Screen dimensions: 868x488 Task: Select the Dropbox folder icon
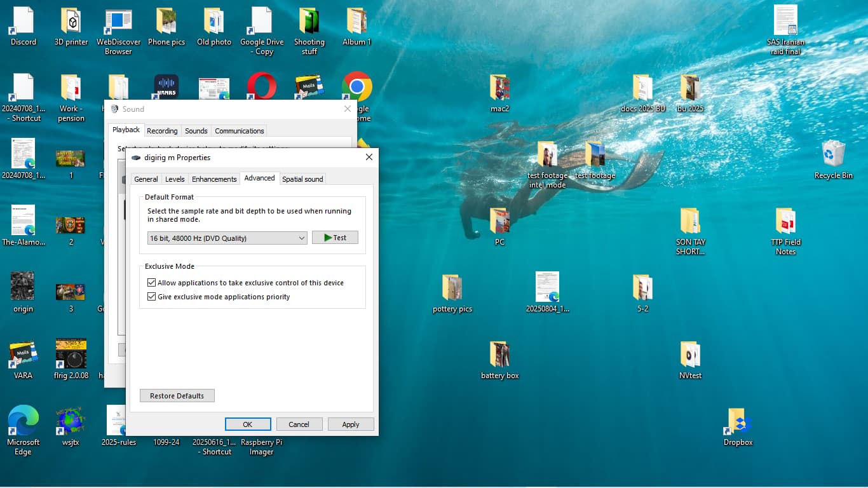(738, 422)
